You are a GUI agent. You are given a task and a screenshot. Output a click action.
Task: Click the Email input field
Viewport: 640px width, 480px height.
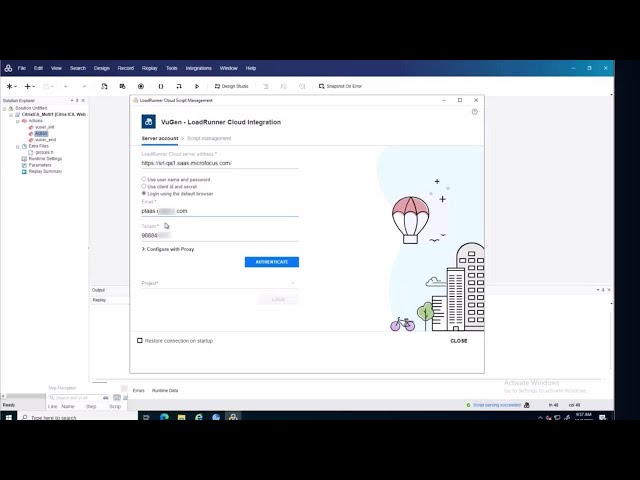coord(220,211)
